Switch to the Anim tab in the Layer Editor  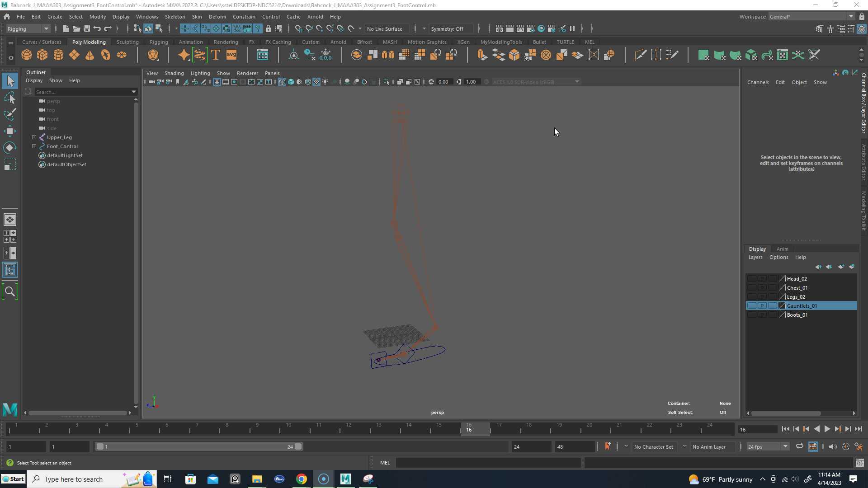[x=783, y=249]
